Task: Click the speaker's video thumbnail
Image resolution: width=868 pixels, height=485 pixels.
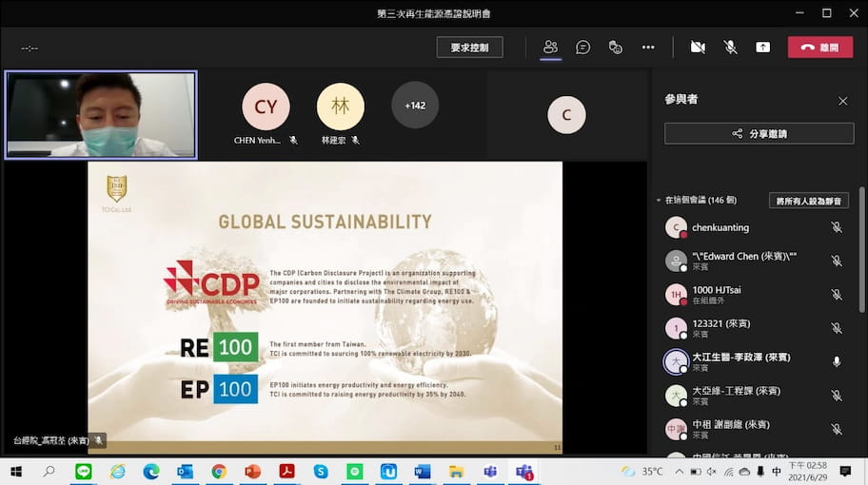Action: click(101, 114)
